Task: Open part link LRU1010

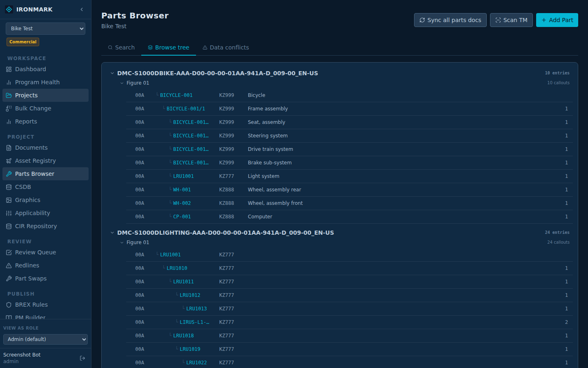Action: point(177,268)
